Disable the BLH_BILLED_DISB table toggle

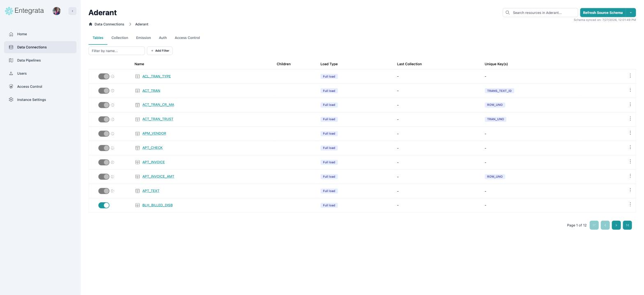point(104,205)
